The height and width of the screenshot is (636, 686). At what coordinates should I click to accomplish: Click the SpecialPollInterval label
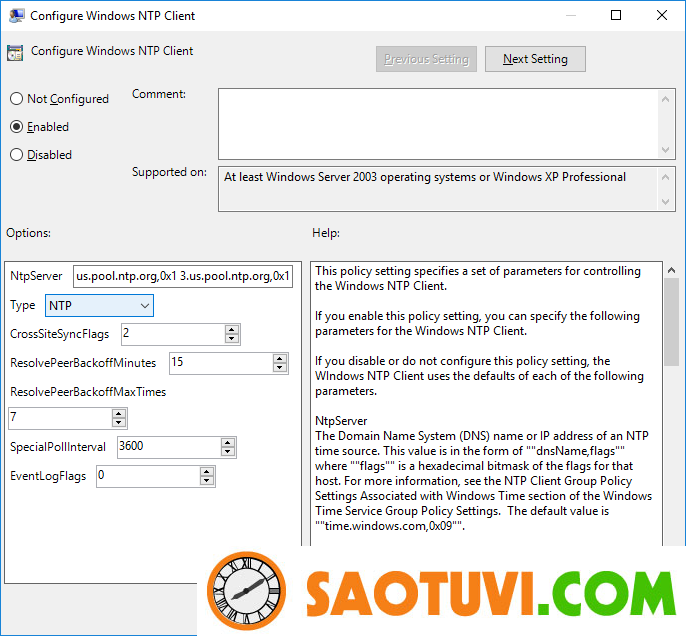58,447
